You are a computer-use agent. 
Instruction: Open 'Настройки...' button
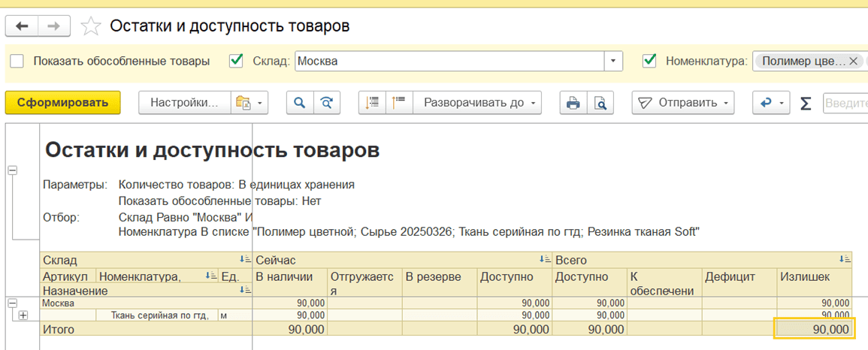tap(184, 103)
